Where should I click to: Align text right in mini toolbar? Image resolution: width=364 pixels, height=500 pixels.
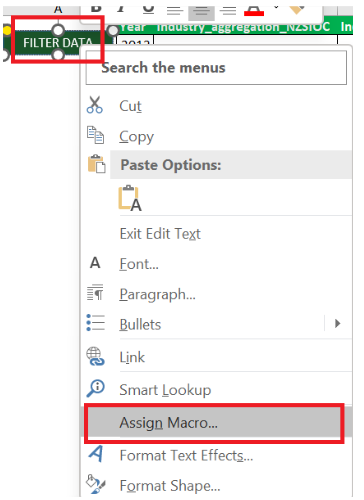click(228, 11)
